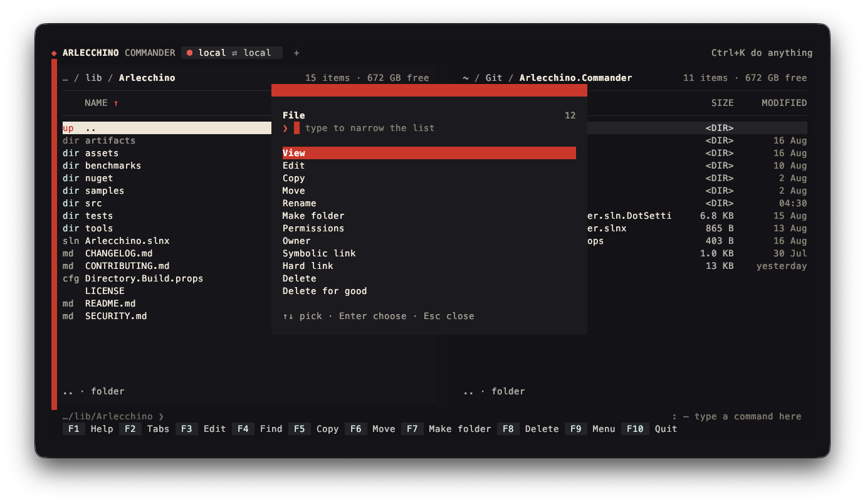Focus the command line 'type a command here'
The image size is (865, 504).
737,416
